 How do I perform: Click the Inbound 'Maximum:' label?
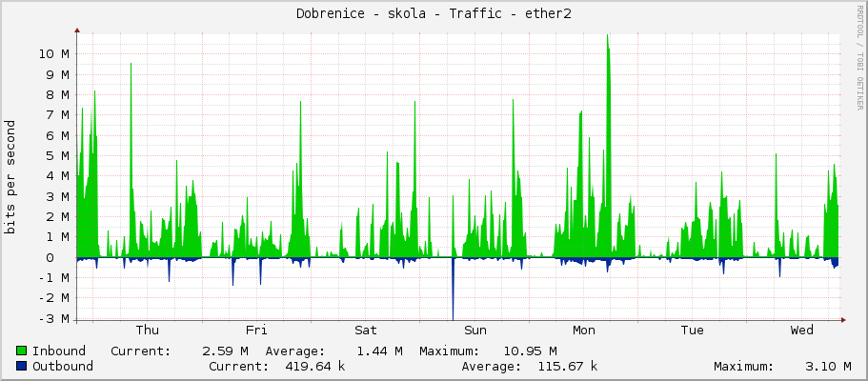click(449, 351)
